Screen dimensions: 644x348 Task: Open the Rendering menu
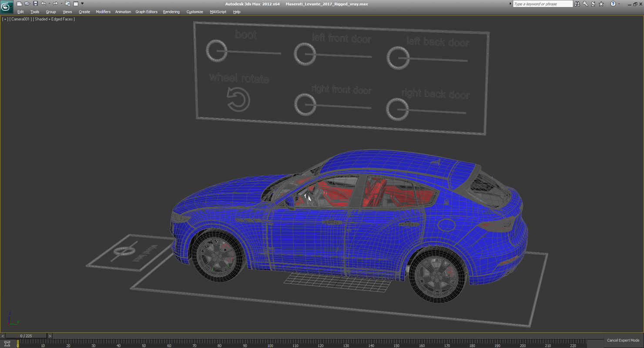click(x=171, y=12)
